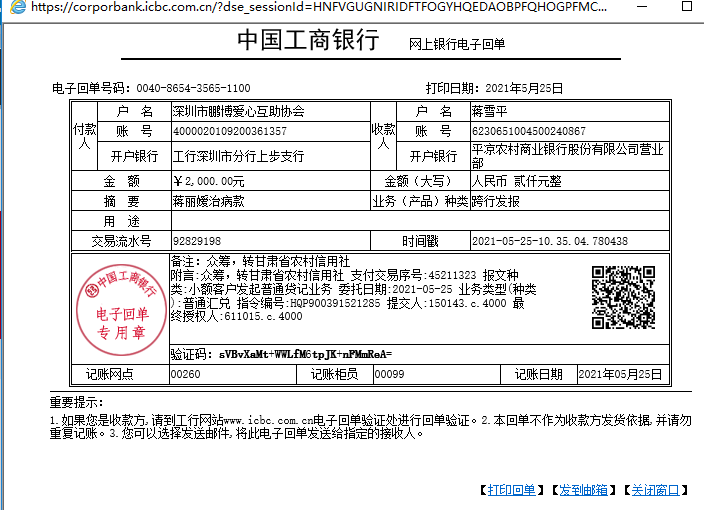
Task: Click summary text 蒋丽媛治病款
Action: [209, 201]
